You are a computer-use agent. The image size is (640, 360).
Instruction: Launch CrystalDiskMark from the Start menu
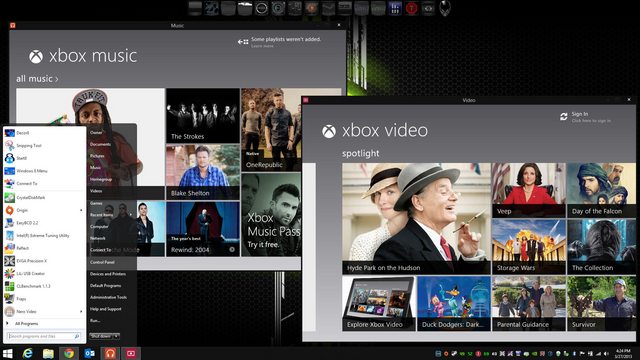tap(44, 198)
